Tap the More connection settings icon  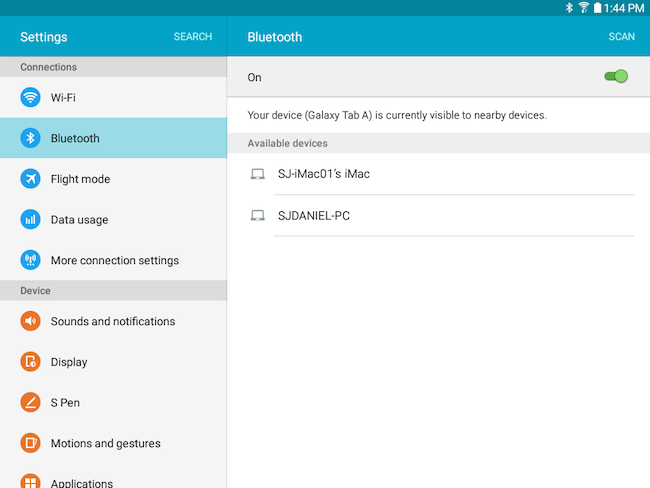pyautogui.click(x=30, y=260)
